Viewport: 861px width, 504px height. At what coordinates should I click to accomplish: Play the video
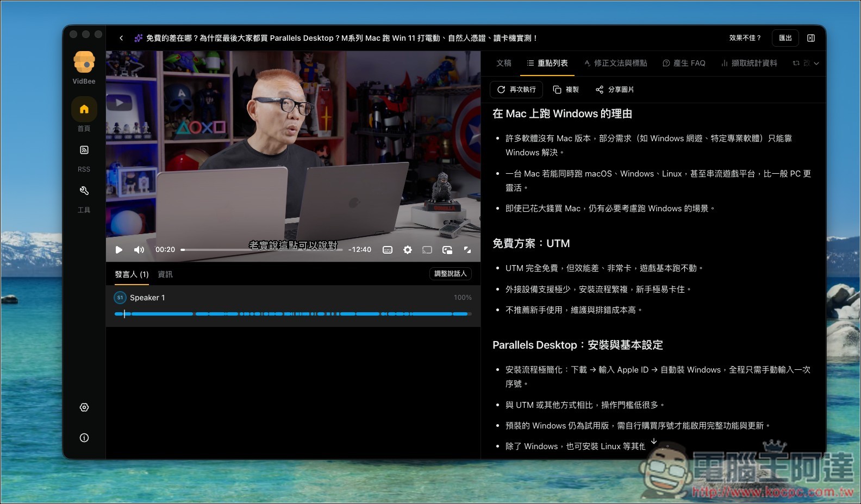119,250
